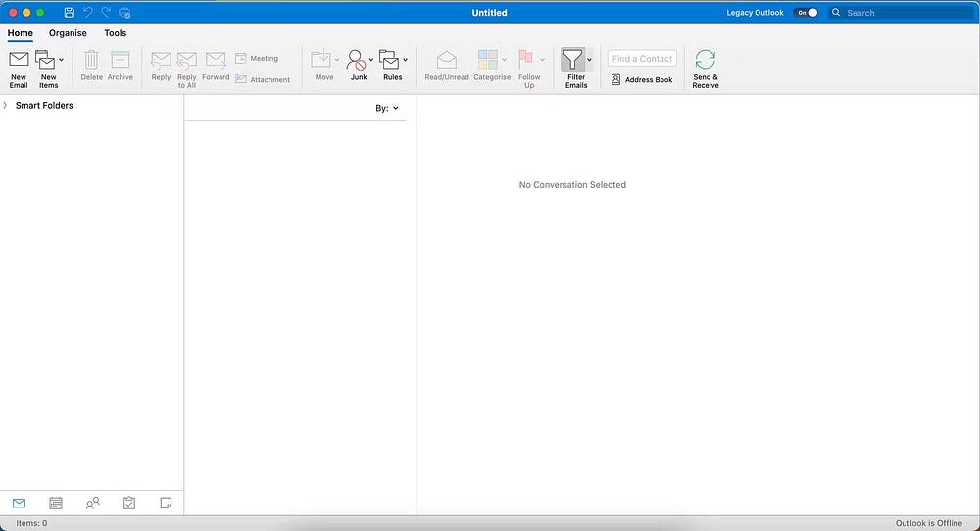Click the Redo arrow in title bar

click(x=106, y=13)
